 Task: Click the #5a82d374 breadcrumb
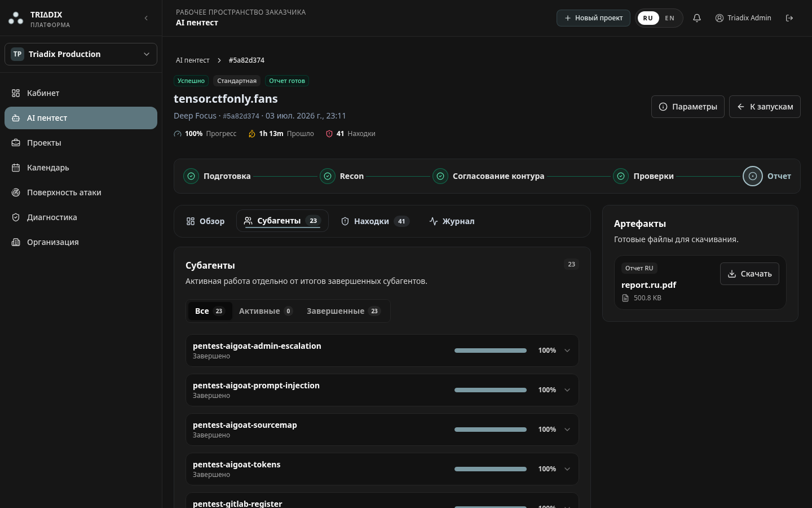(246, 60)
